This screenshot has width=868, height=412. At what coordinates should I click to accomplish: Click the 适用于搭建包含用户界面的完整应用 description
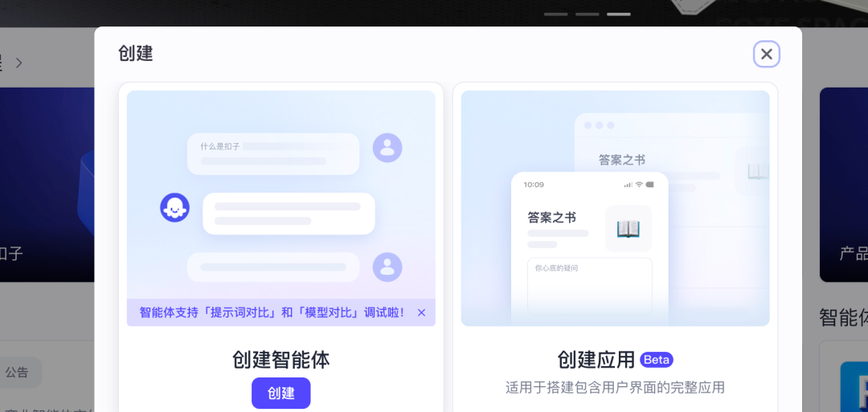615,387
